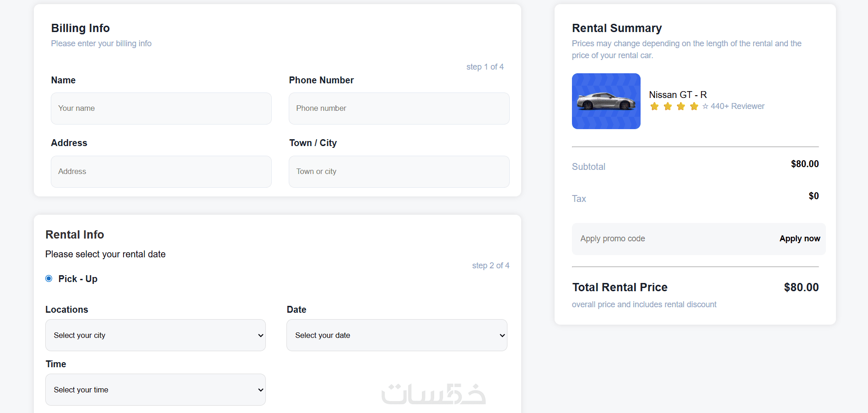This screenshot has width=868, height=413.
Task: Click the first gold rating star
Action: pos(654,107)
